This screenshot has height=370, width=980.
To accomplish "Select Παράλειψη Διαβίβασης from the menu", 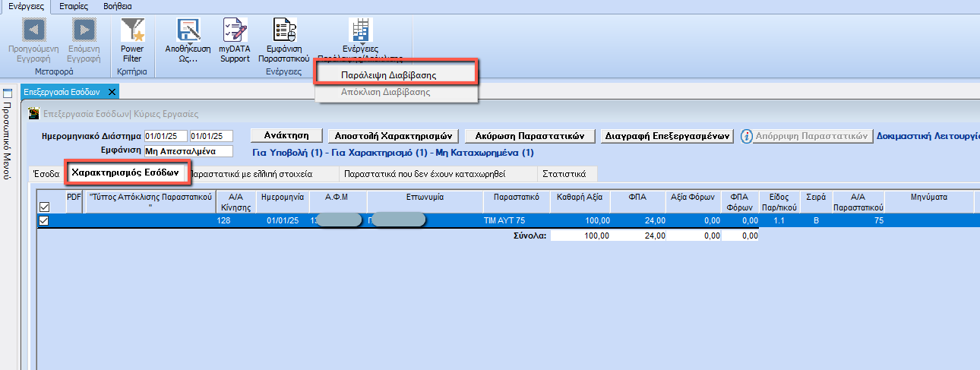I will [388, 75].
